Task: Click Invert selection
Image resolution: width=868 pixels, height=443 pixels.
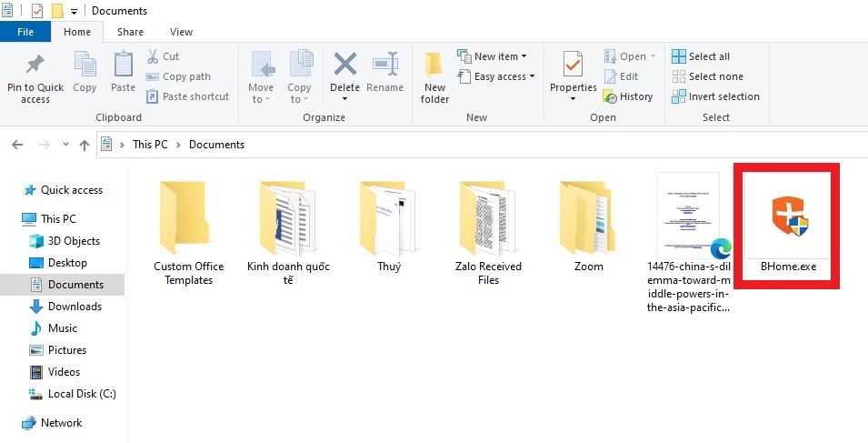Action: (716, 96)
